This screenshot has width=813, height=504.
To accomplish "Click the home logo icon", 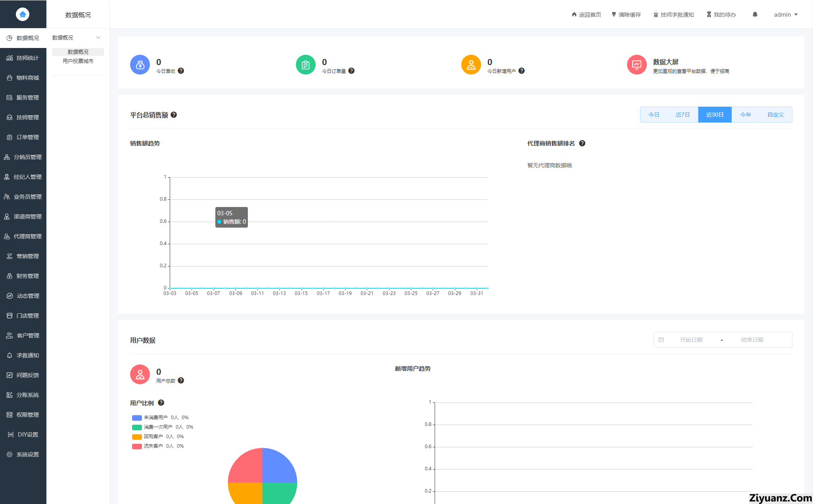I will pos(23,14).
